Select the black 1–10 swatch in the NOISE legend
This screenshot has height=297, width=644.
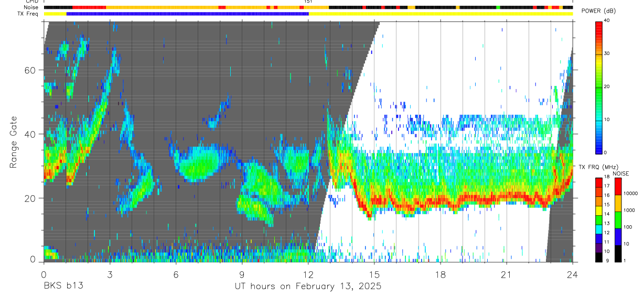pyautogui.click(x=618, y=254)
